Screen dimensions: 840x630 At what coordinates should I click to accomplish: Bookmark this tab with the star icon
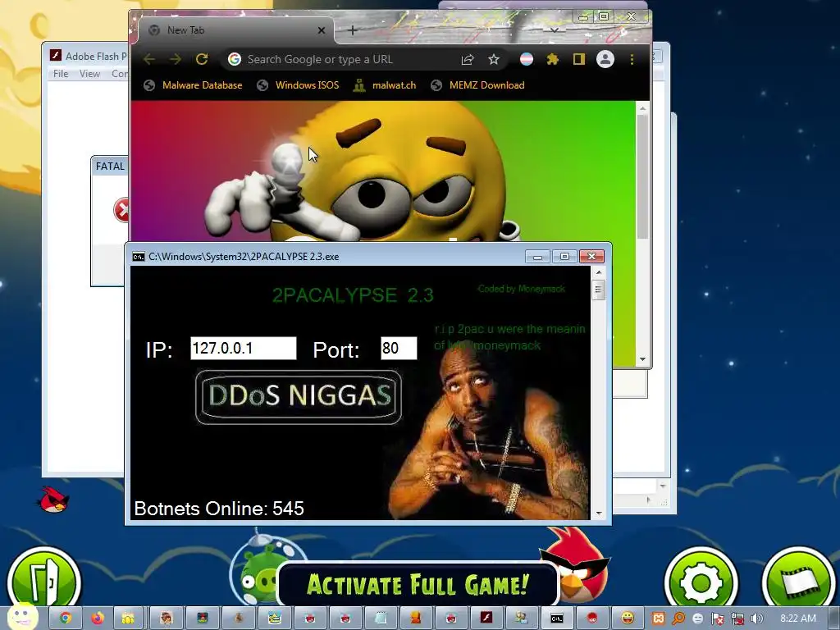tap(493, 59)
